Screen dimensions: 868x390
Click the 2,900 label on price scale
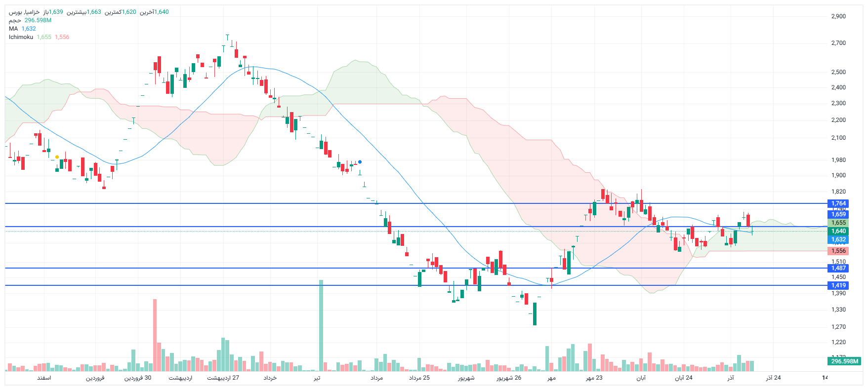(838, 16)
